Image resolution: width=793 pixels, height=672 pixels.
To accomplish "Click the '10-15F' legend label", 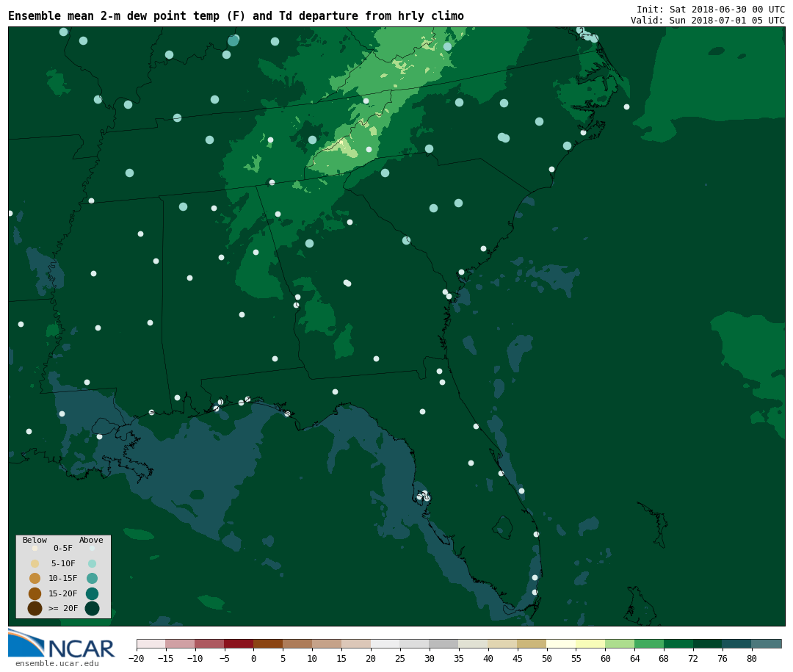I will [63, 579].
